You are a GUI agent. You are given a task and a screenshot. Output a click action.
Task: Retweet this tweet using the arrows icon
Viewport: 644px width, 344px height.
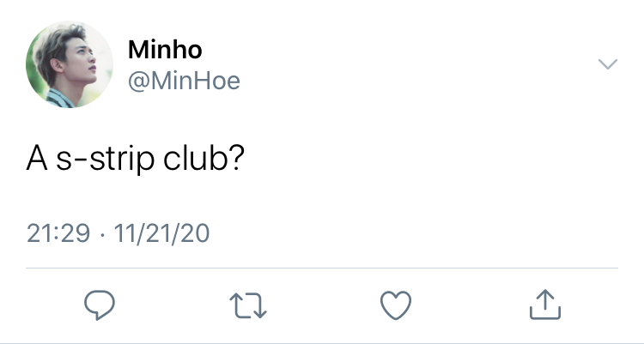(248, 305)
